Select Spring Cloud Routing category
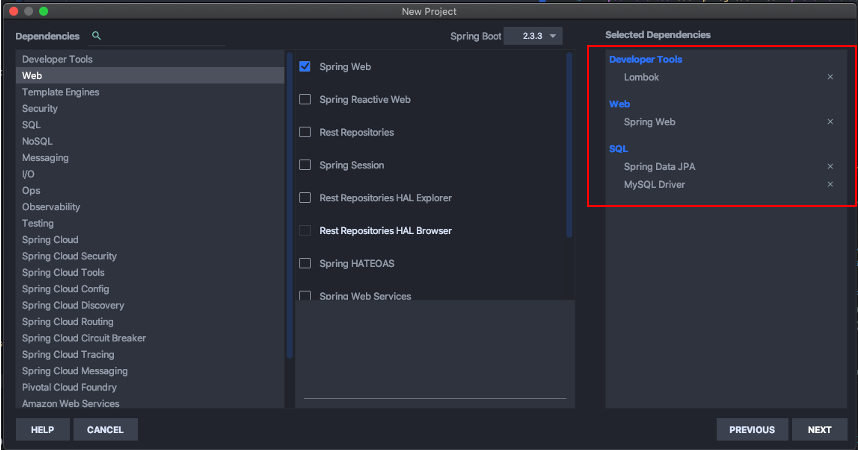 (150, 322)
